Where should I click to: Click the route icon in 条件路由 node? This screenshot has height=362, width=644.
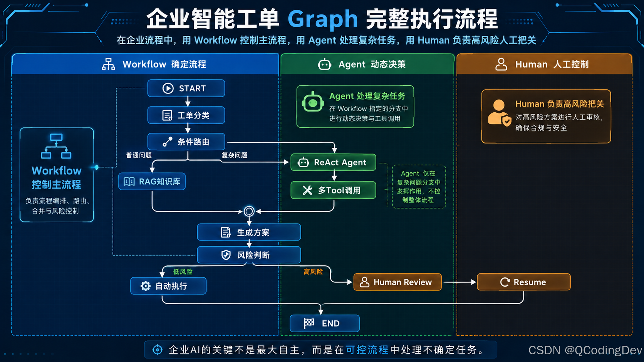click(x=168, y=142)
